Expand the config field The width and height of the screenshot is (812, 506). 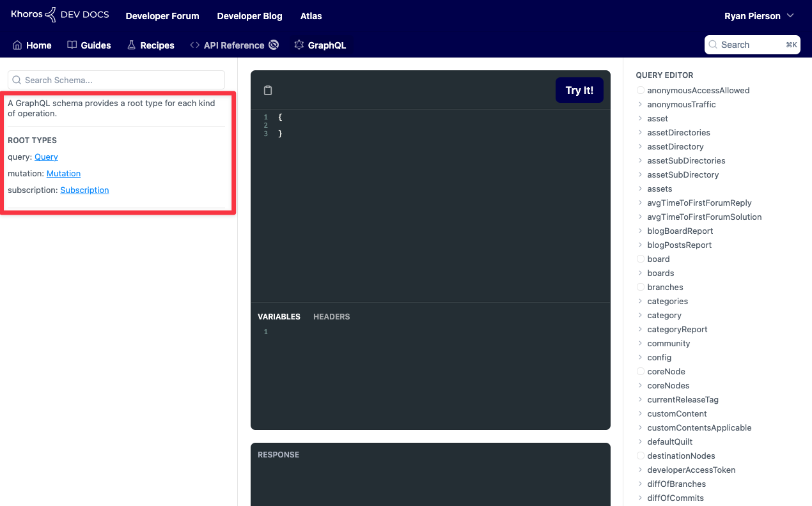click(x=641, y=358)
